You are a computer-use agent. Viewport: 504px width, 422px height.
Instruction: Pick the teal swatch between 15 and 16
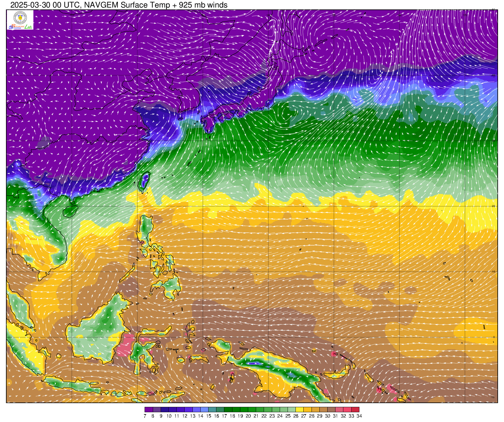(212, 410)
